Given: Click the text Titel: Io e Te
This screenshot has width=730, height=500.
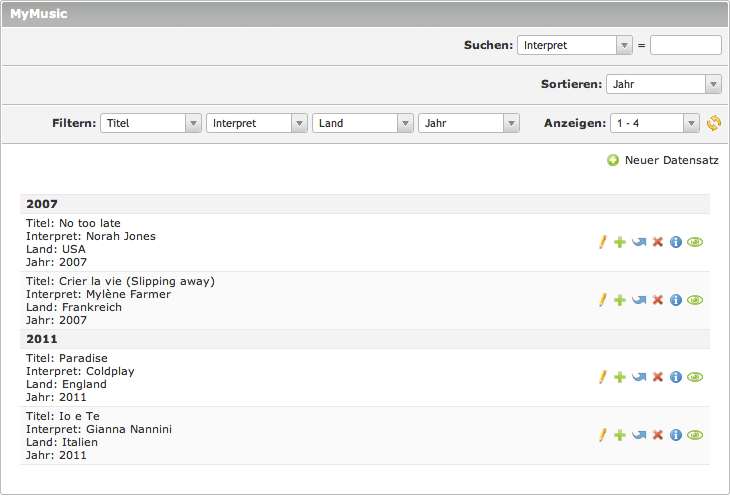Looking at the screenshot, I should coord(63,417).
